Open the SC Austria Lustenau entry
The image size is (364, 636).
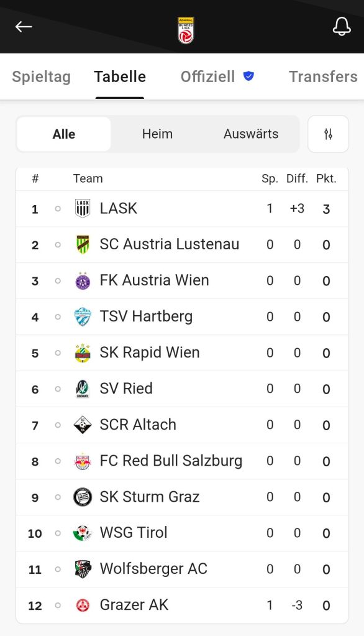pyautogui.click(x=182, y=244)
